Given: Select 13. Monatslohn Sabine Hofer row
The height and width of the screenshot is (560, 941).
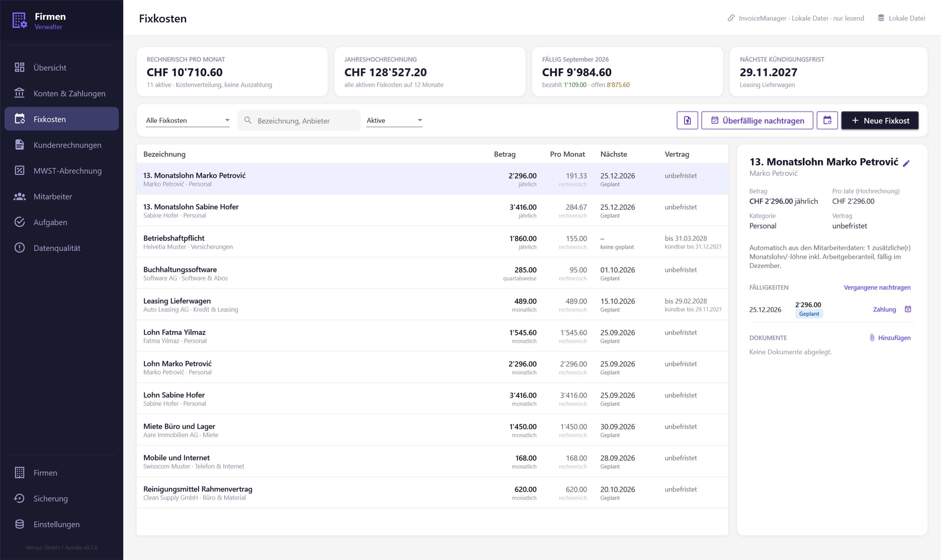Looking at the screenshot, I should (x=432, y=210).
